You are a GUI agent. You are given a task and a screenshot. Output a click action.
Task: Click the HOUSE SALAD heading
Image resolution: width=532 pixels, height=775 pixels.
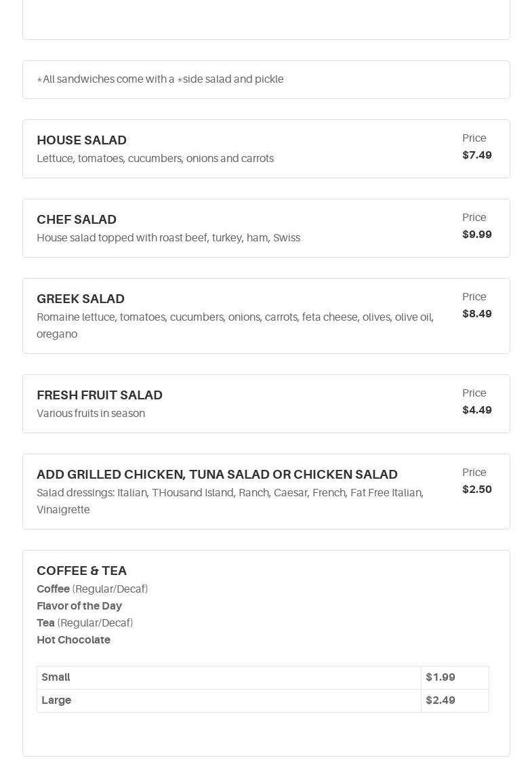[81, 140]
